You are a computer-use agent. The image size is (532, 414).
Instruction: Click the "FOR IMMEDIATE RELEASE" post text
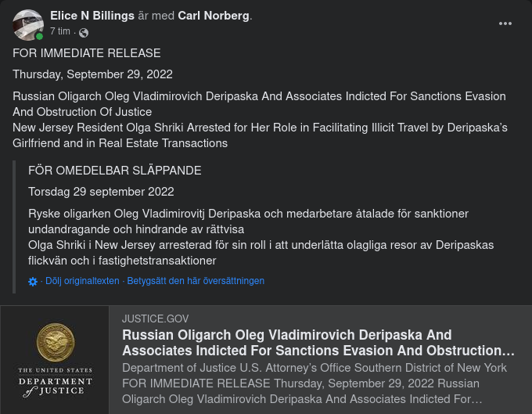pos(87,53)
